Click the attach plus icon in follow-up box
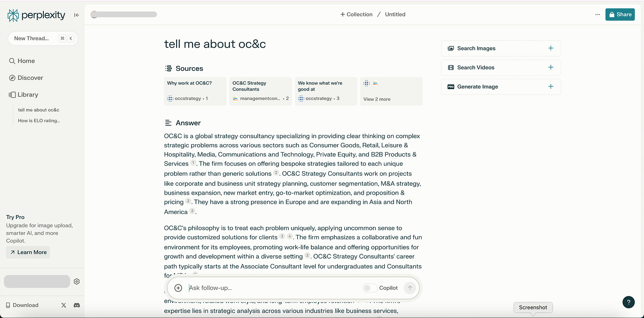 pos(178,288)
